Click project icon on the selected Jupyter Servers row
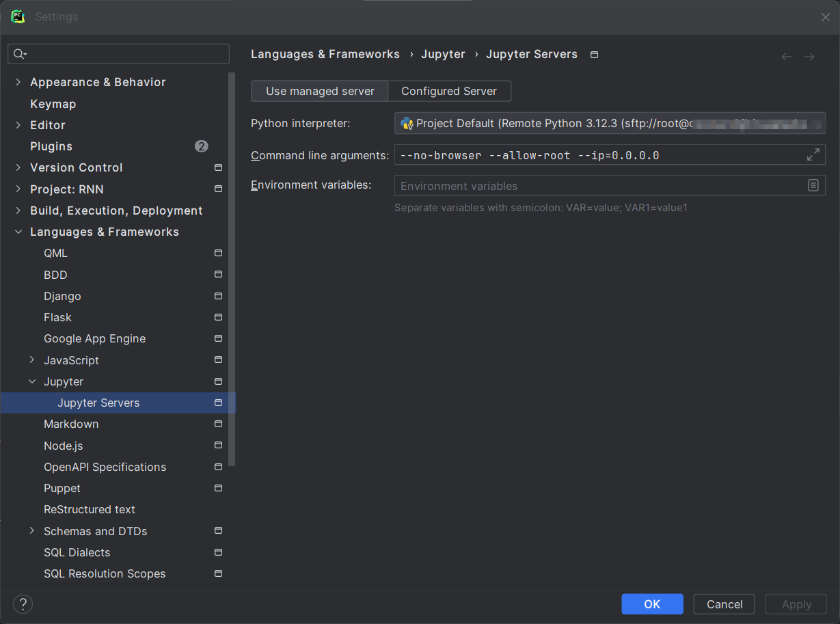 coord(218,403)
